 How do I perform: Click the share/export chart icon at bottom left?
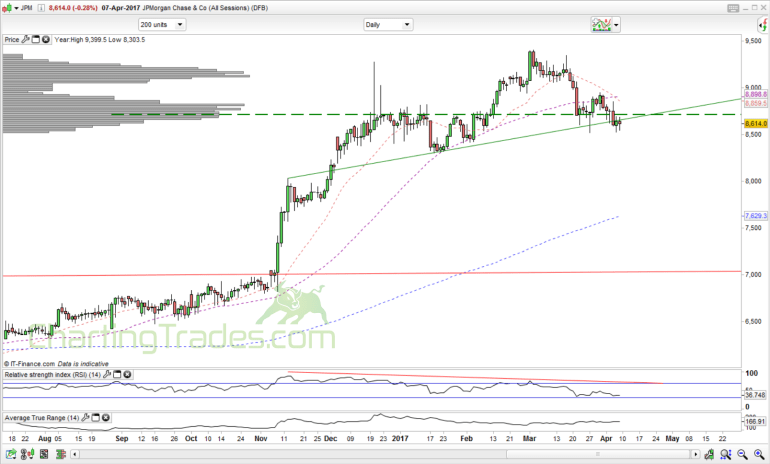(11, 455)
